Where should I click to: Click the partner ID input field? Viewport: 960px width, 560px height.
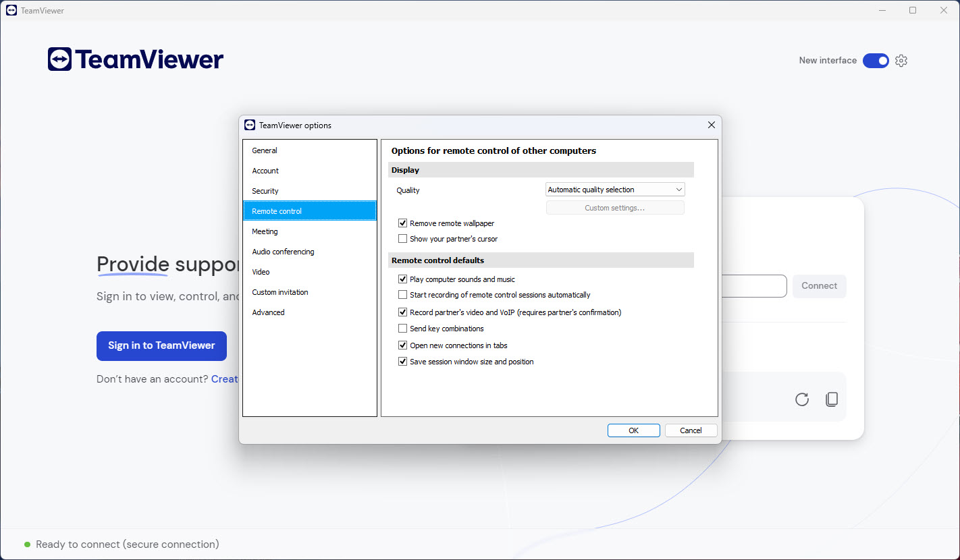tap(754, 286)
